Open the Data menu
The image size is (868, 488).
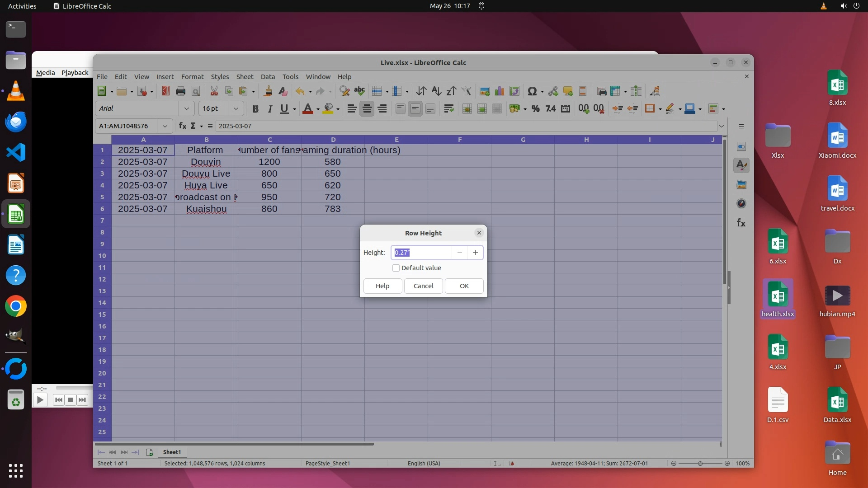tap(268, 77)
